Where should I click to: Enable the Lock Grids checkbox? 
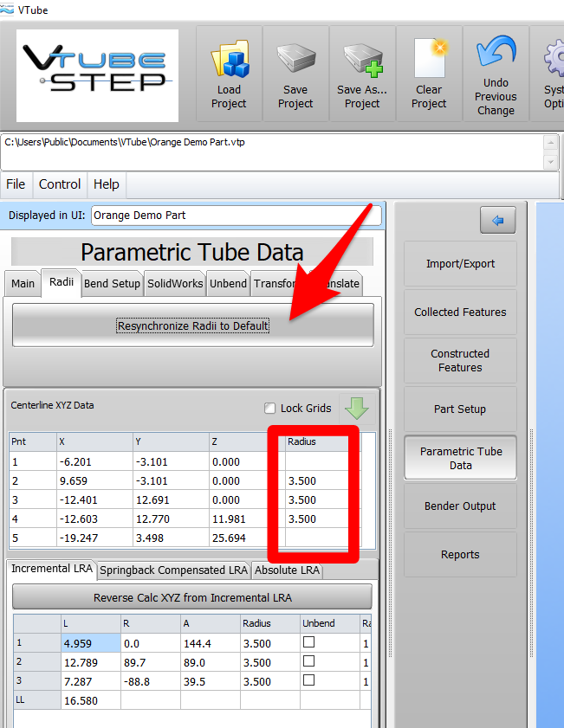pos(270,409)
